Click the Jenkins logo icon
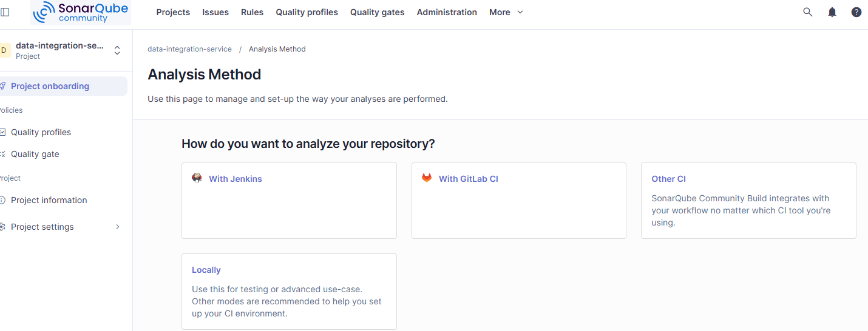 tap(197, 178)
